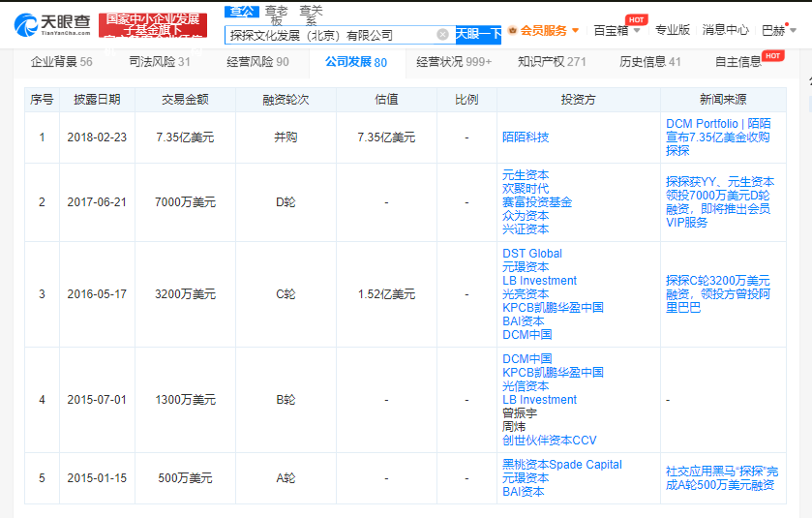Click investor 黑桃资本Spade Capital

(562, 465)
